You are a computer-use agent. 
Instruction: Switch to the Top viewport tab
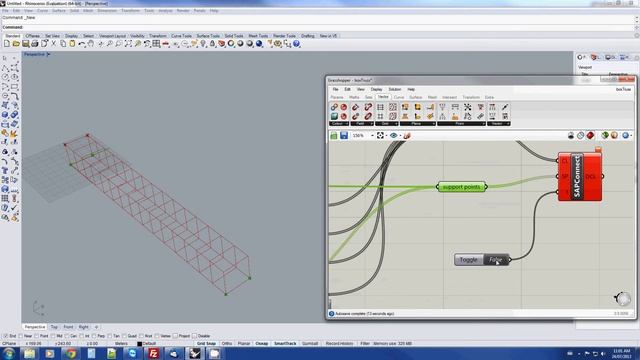(x=54, y=327)
